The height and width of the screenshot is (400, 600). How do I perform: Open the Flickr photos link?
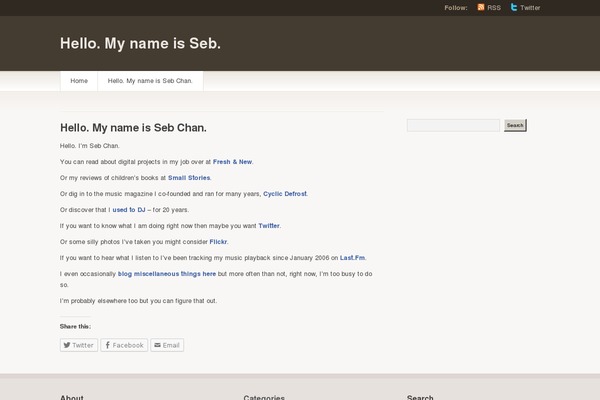pyautogui.click(x=218, y=242)
